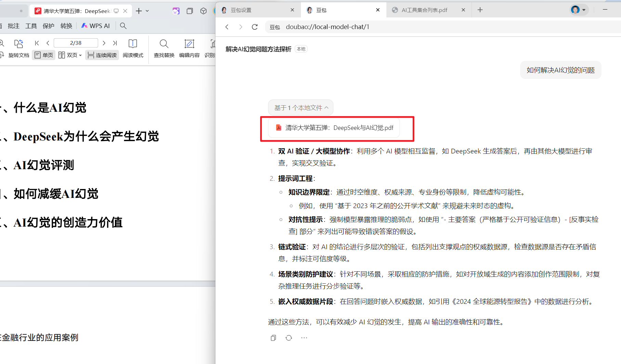Open the 批注 menu

(x=14, y=26)
